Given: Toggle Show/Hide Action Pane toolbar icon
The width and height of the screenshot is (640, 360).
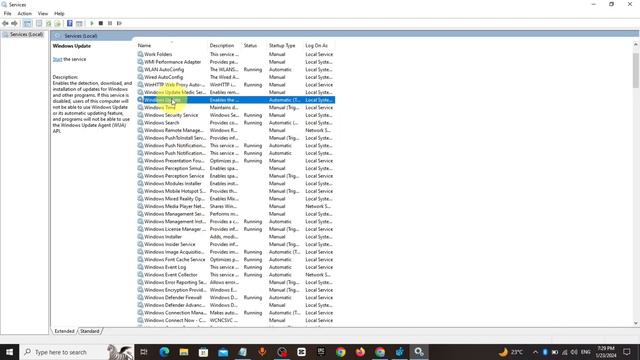Looking at the screenshot, I should click(79, 23).
